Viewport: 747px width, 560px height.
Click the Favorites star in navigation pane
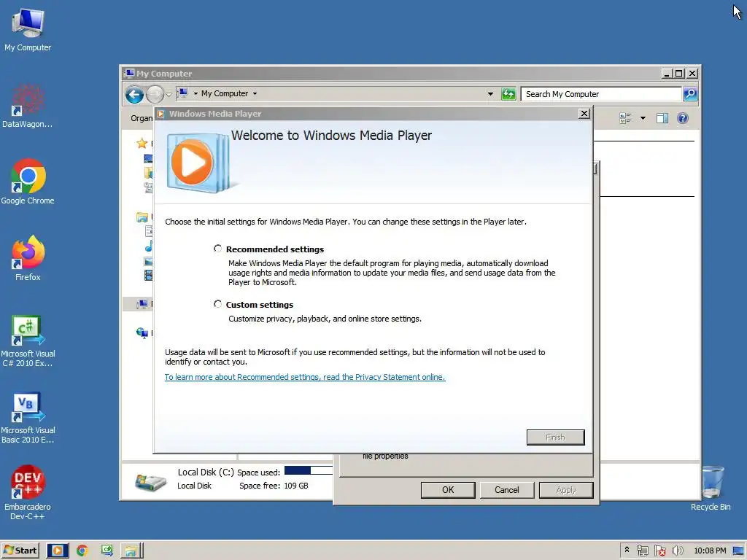pos(142,143)
